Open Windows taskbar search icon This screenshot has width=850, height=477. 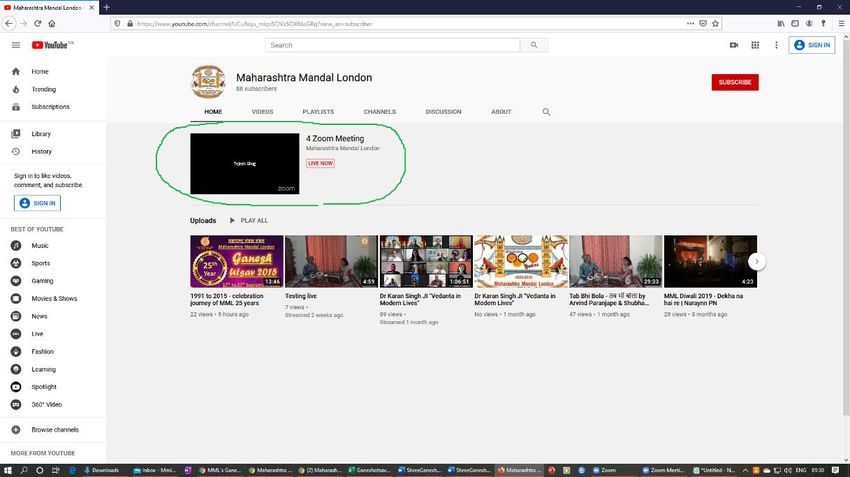pos(24,470)
